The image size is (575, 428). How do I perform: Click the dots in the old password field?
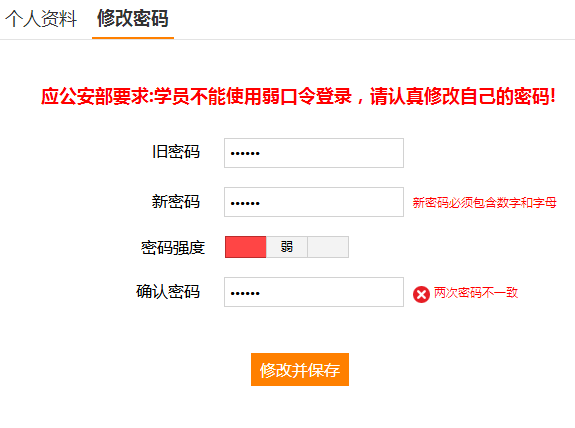click(x=245, y=153)
